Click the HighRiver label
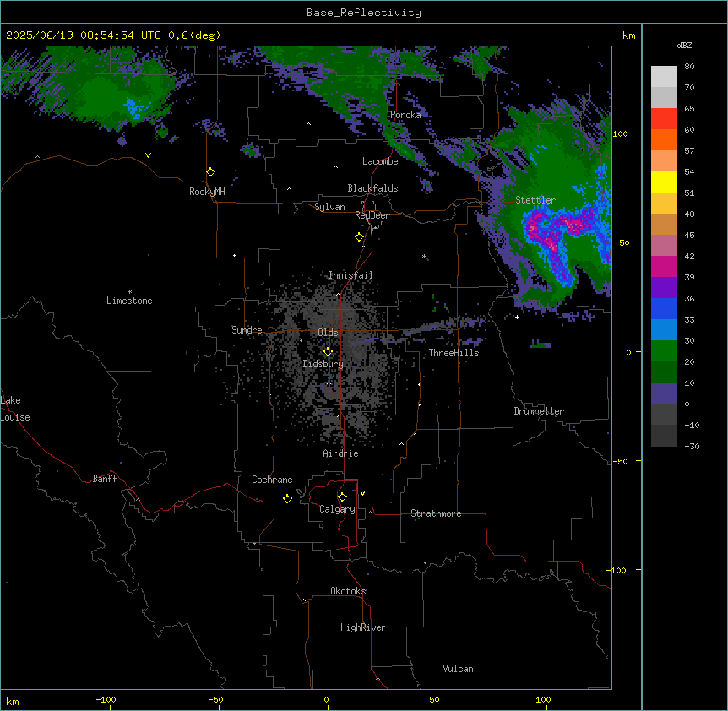Image resolution: width=728 pixels, height=711 pixels. pos(363,627)
